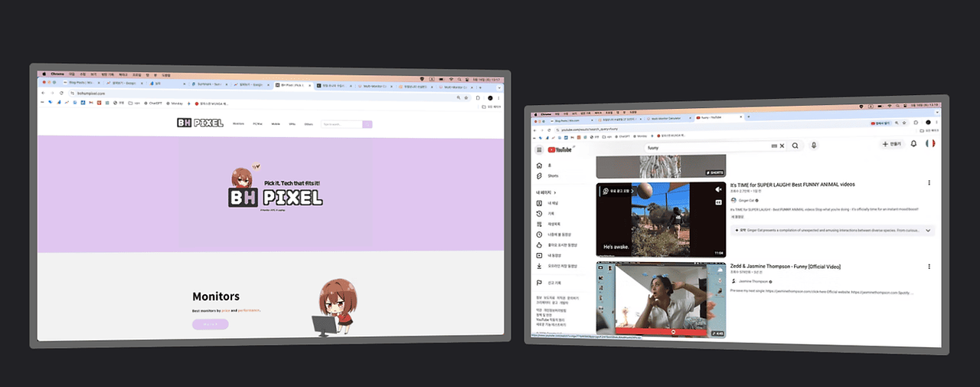Image resolution: width=980 pixels, height=387 pixels.
Task: Close the funny - YouTube tab
Action: tap(740, 117)
